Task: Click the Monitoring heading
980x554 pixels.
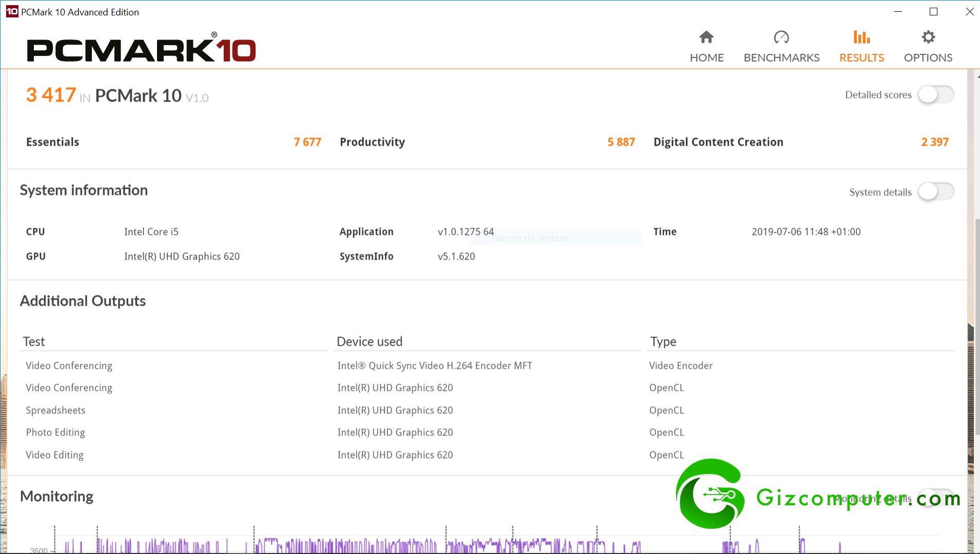Action: tap(56, 497)
